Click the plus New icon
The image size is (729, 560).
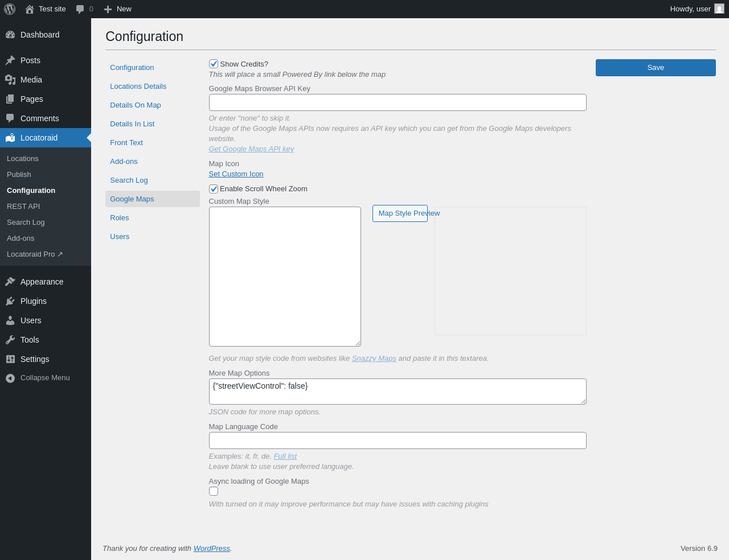[108, 9]
